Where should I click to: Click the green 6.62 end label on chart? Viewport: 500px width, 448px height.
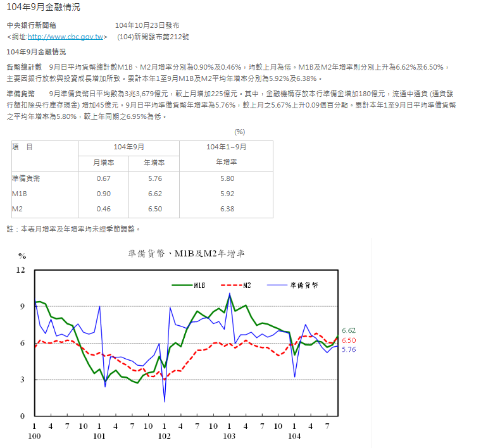[x=349, y=331]
